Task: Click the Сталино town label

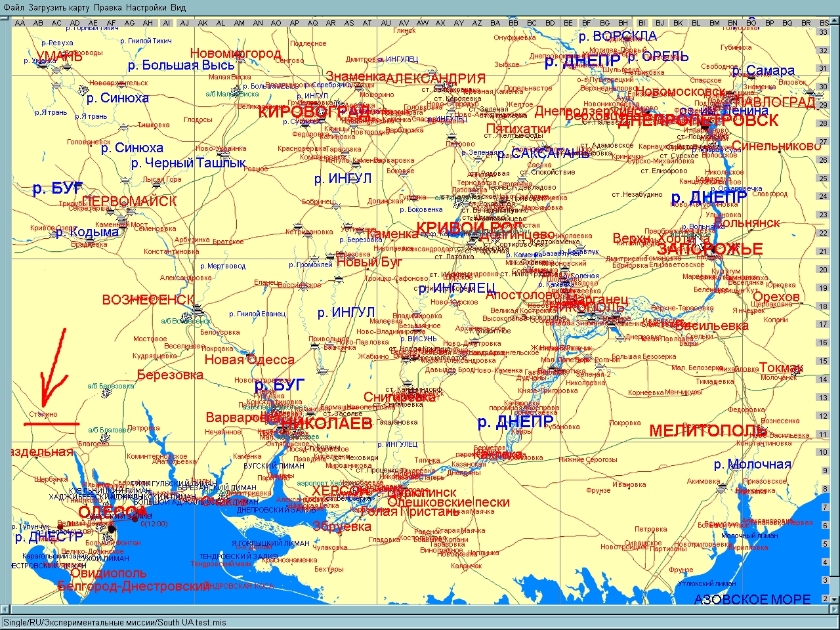Action: 43,414
